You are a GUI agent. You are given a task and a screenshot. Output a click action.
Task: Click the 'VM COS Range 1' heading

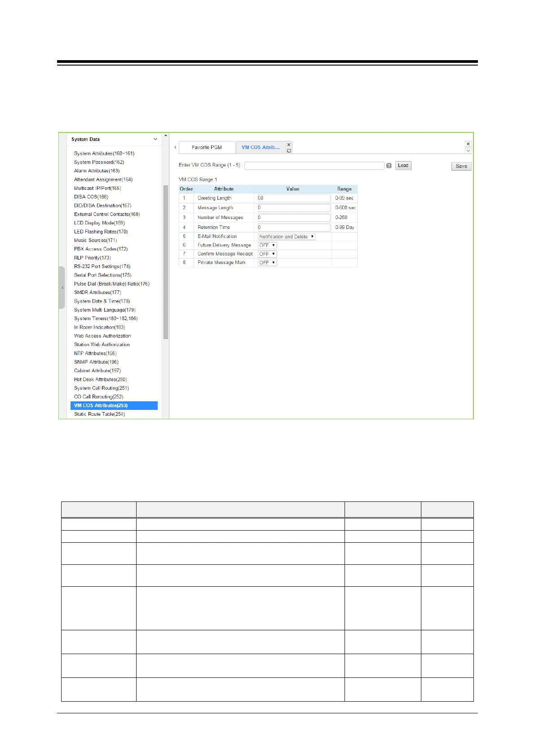tap(198, 180)
